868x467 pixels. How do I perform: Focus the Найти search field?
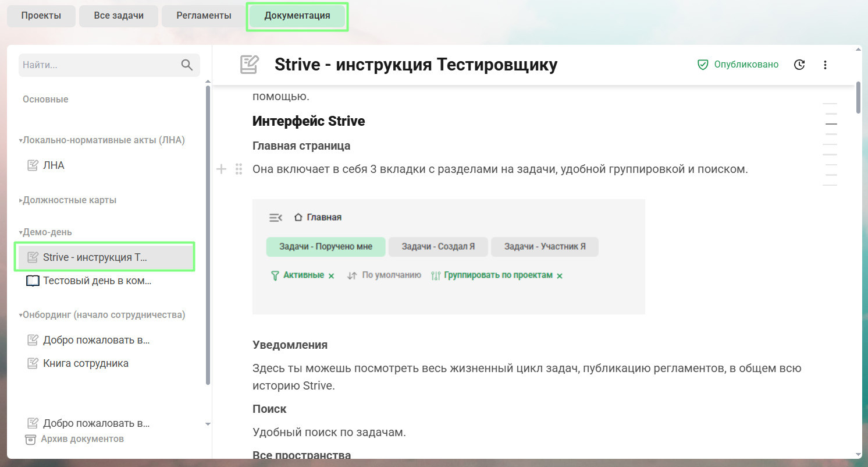click(x=109, y=65)
